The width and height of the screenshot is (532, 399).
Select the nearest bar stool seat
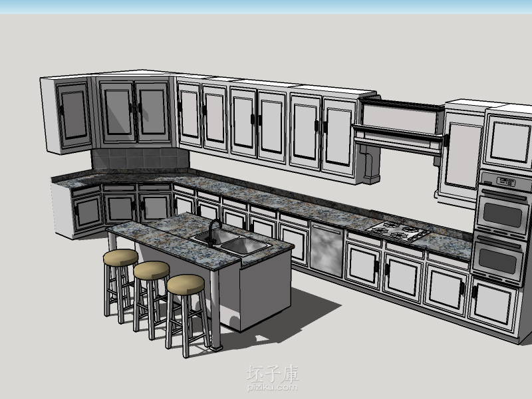pos(186,285)
